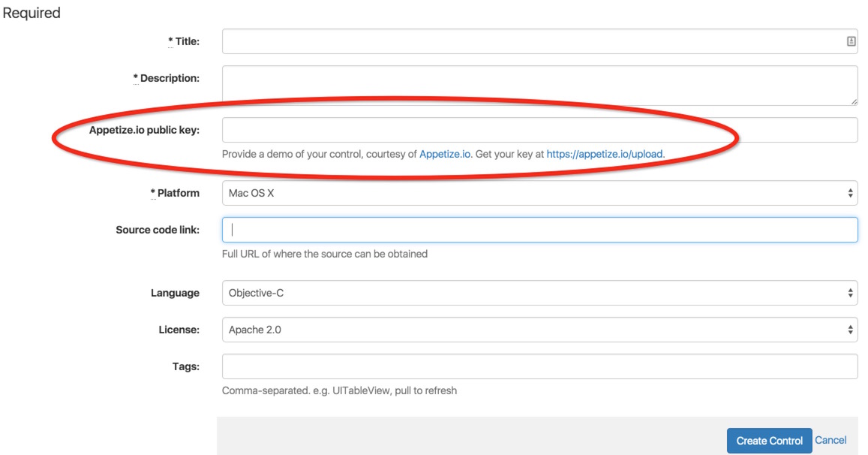Click into the Tags input field

[x=539, y=366]
